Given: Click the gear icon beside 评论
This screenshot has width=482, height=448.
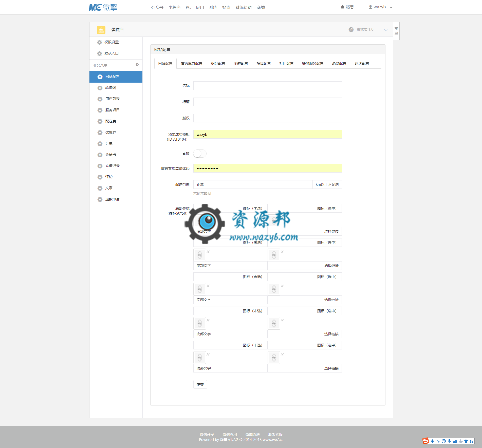Looking at the screenshot, I should point(100,177).
